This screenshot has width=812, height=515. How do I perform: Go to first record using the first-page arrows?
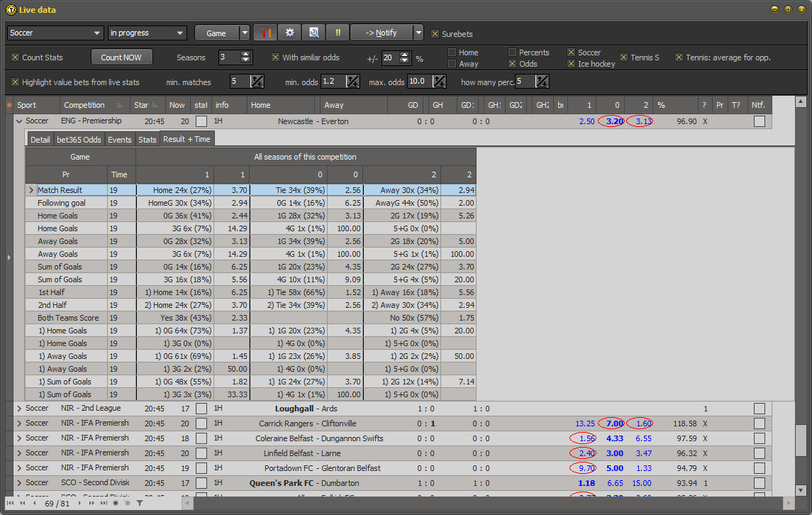(11, 503)
